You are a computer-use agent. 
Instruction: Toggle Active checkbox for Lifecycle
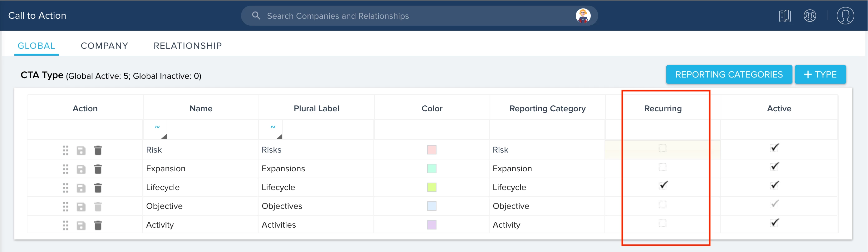(774, 185)
